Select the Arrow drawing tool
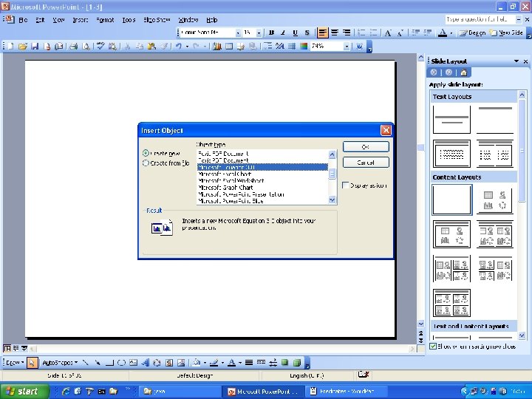Screen dimensions: 532x399 [x=98, y=363]
